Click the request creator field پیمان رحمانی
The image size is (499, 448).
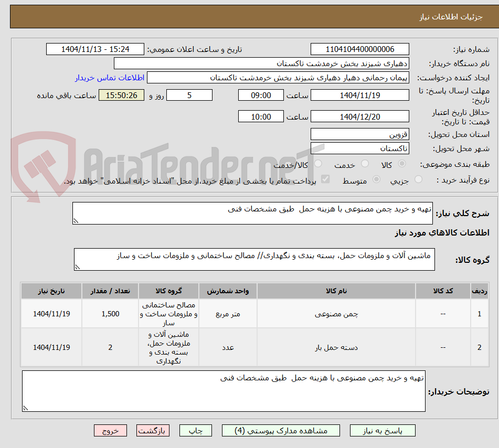pyautogui.click(x=278, y=78)
